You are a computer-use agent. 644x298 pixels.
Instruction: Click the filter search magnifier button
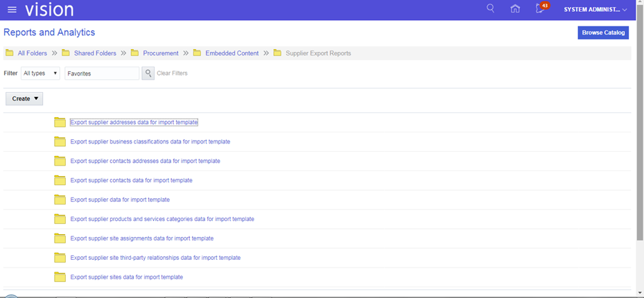click(148, 73)
